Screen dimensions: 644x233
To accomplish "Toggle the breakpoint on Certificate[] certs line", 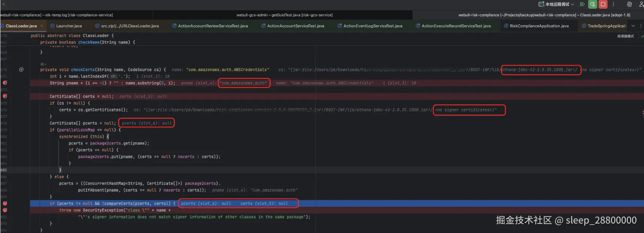I will point(5,96).
